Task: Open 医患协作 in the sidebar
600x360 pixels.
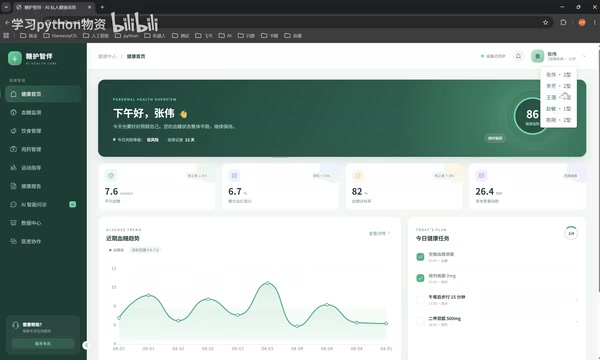Action: (x=43, y=241)
